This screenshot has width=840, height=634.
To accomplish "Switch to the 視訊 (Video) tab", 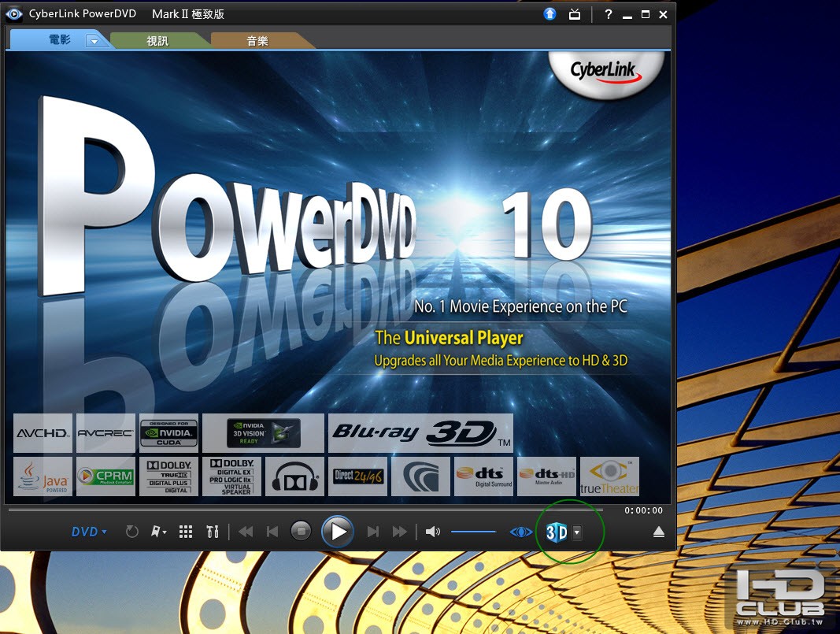I will tap(157, 41).
